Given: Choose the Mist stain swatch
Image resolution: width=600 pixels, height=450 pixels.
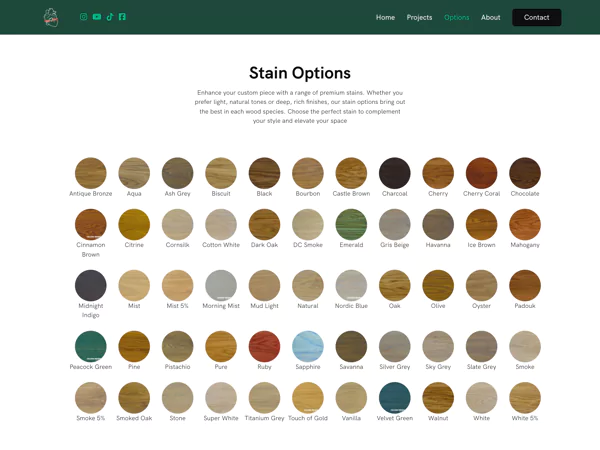Looking at the screenshot, I should [x=134, y=285].
